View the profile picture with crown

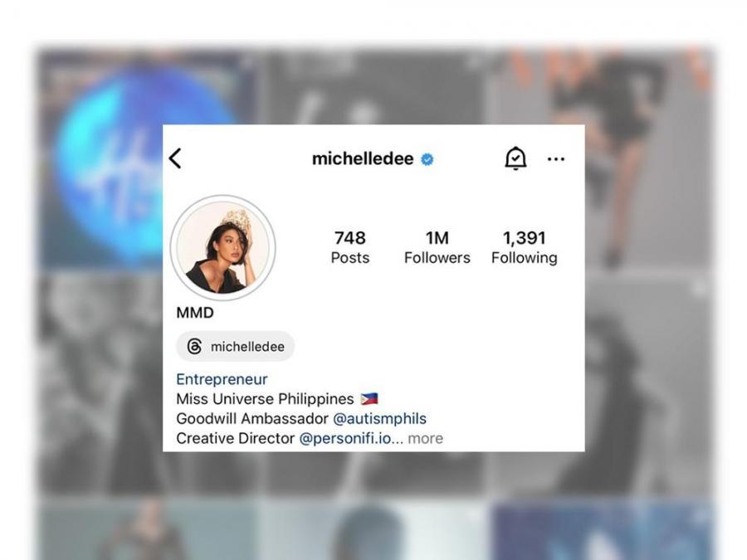[223, 247]
